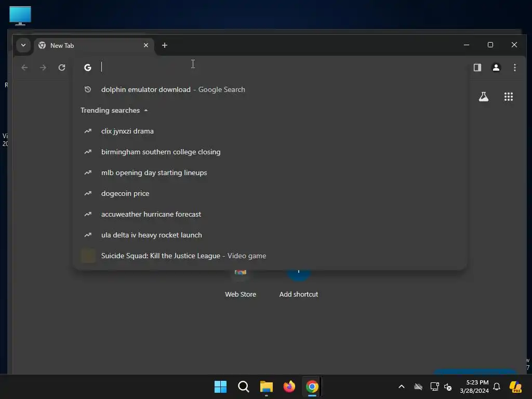Click the browser back arrow
The width and height of the screenshot is (532, 399).
click(24, 68)
